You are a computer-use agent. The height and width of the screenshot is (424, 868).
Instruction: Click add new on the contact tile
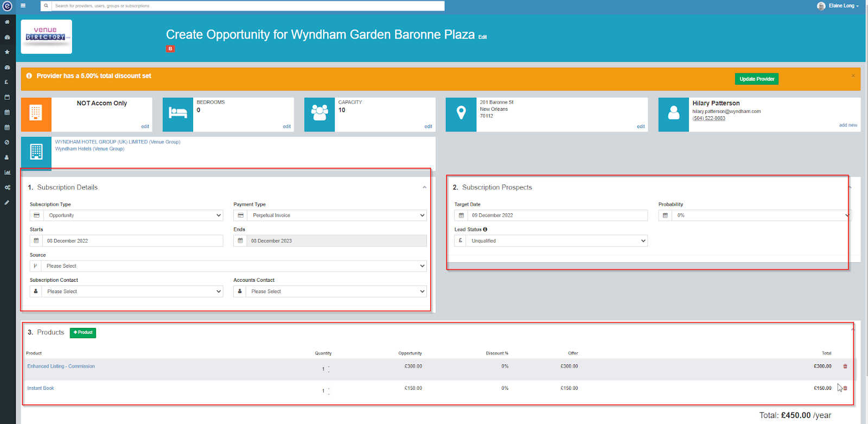[848, 125]
